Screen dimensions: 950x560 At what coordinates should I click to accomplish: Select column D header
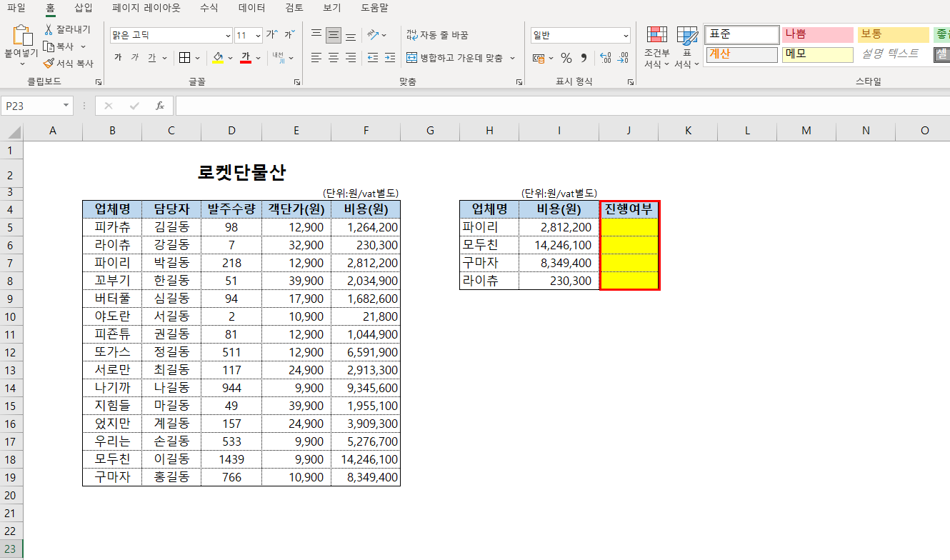tap(231, 130)
